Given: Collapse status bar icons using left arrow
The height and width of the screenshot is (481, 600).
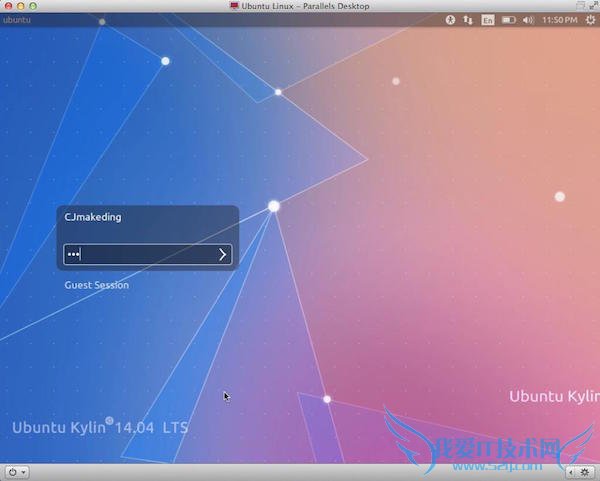Looking at the screenshot, I should click(x=571, y=473).
